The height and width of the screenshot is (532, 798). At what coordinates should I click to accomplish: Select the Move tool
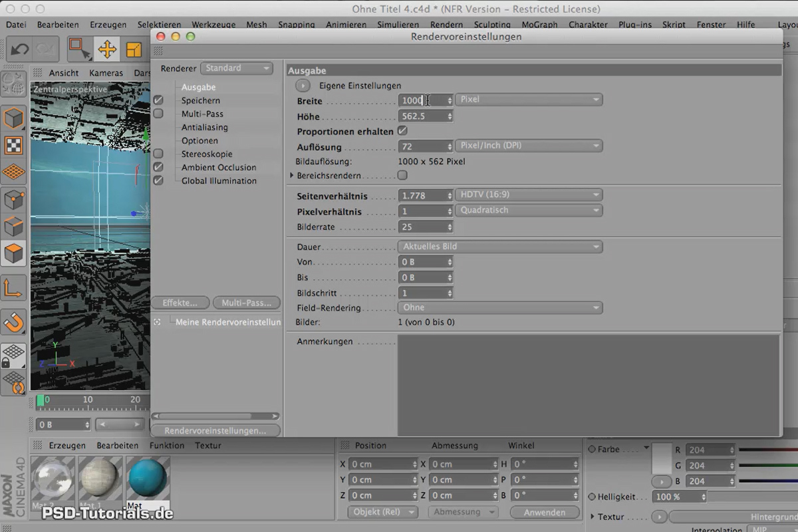pos(107,49)
